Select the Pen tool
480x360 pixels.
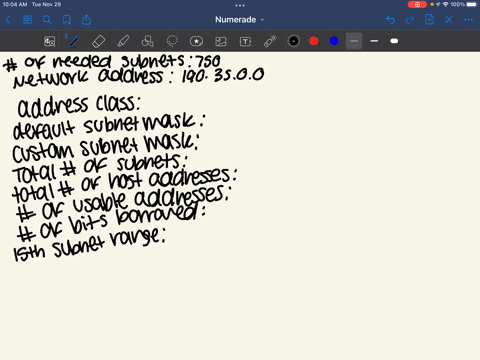[x=74, y=41]
